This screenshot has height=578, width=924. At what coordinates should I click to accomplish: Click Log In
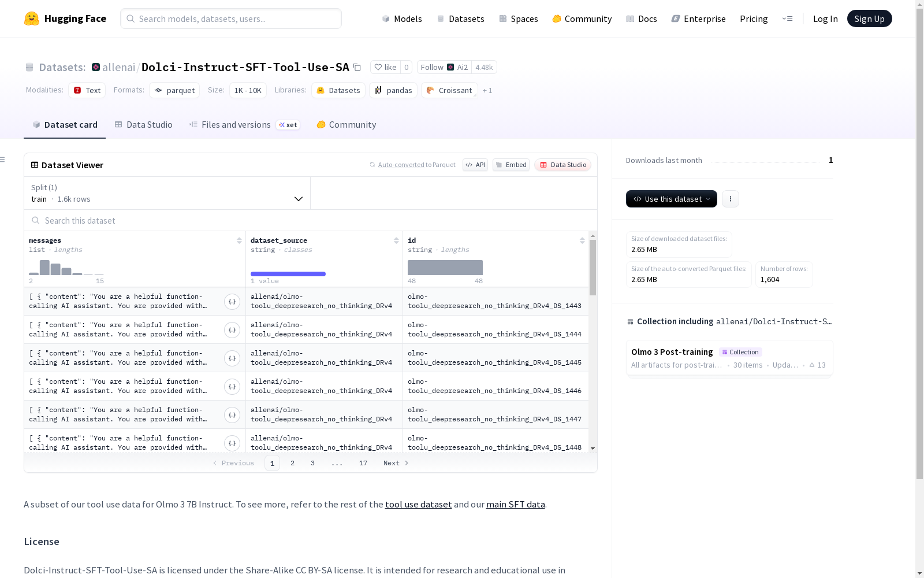825,18
